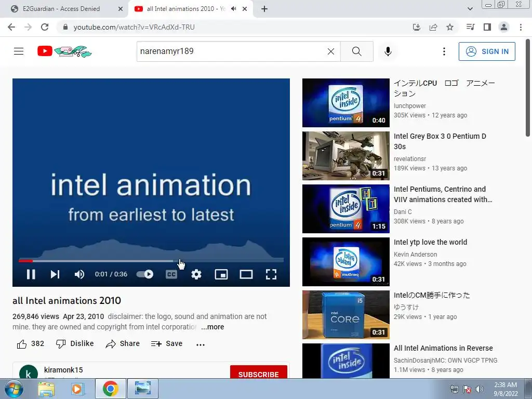The width and height of the screenshot is (532, 399).
Task: Clear the search query with X
Action: 331,51
